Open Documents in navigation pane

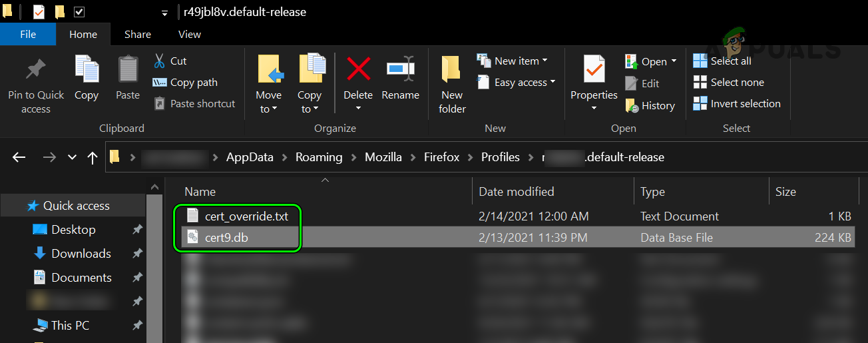[81, 277]
